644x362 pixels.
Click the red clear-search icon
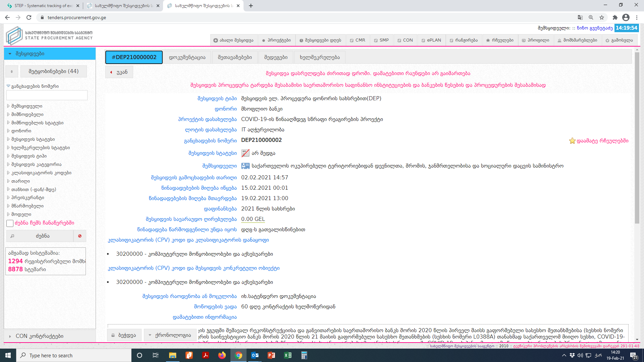pos(80,236)
